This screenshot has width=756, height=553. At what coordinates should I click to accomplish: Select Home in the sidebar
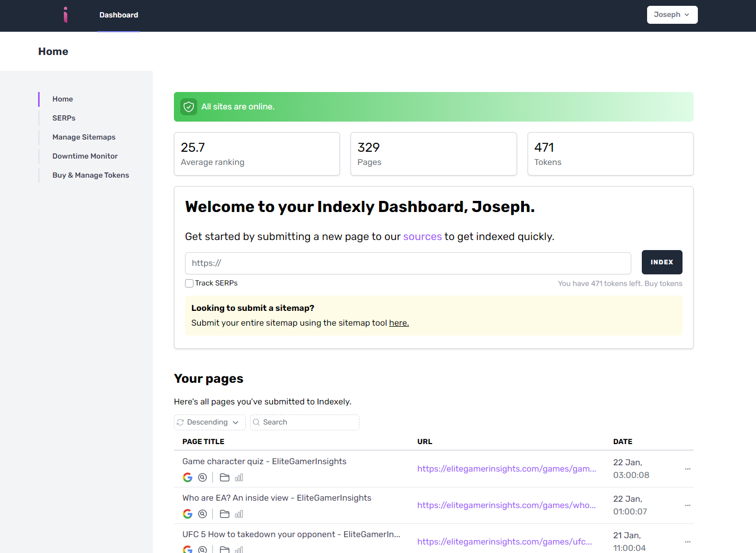(62, 99)
